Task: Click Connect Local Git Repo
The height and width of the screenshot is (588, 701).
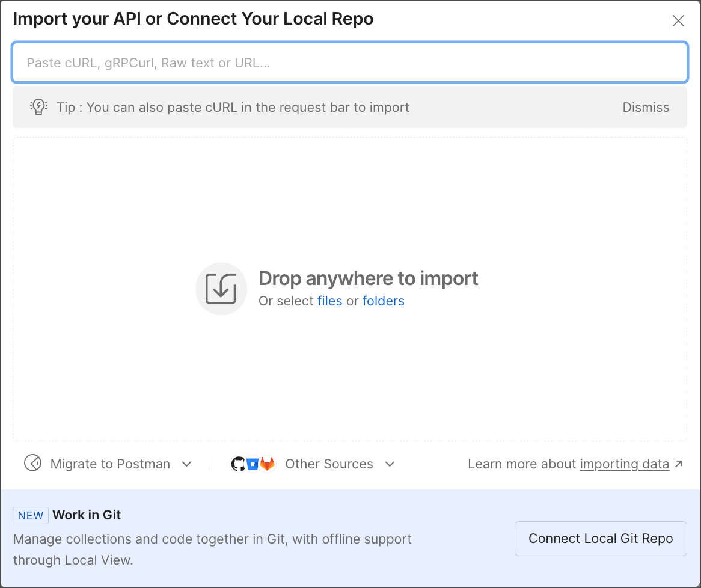Action: pyautogui.click(x=601, y=539)
